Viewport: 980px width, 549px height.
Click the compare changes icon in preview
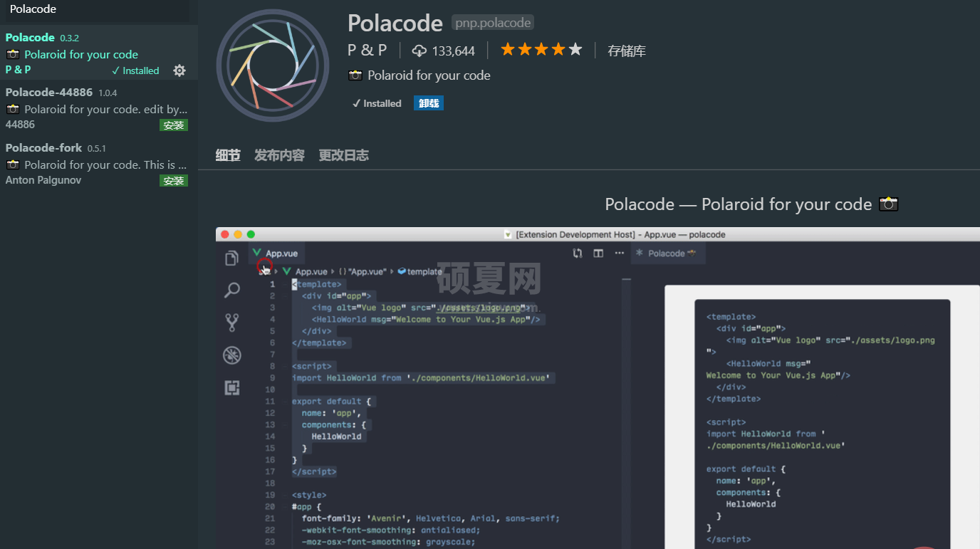[x=578, y=253]
